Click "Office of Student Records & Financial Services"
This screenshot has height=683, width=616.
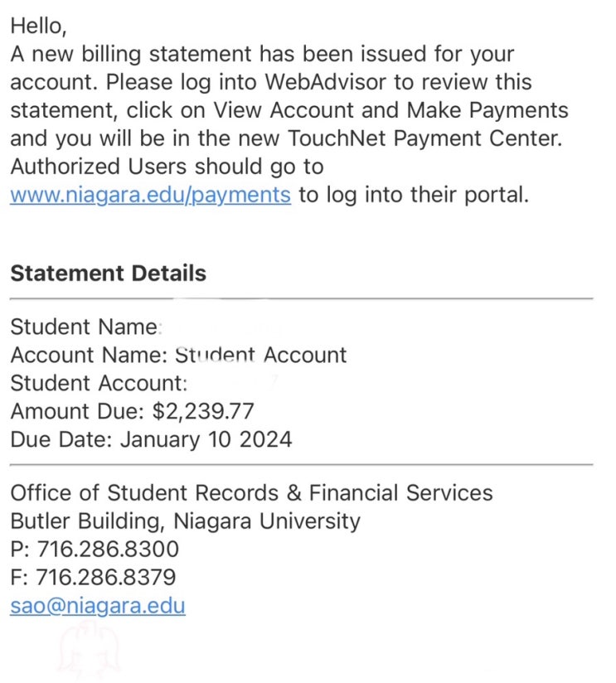(251, 493)
